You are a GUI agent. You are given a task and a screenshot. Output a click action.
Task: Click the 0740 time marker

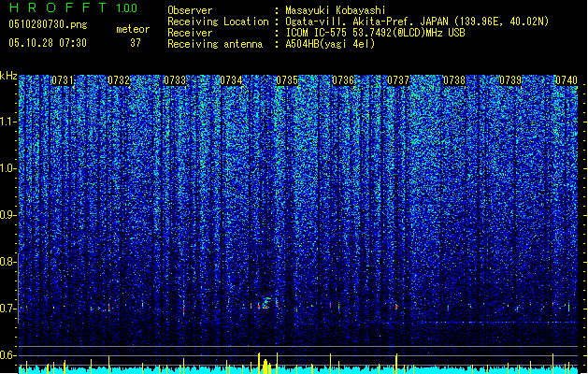coord(566,80)
